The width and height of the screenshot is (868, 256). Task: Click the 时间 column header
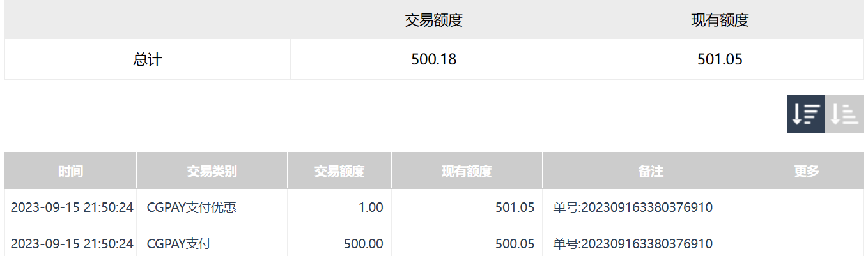[x=70, y=171]
